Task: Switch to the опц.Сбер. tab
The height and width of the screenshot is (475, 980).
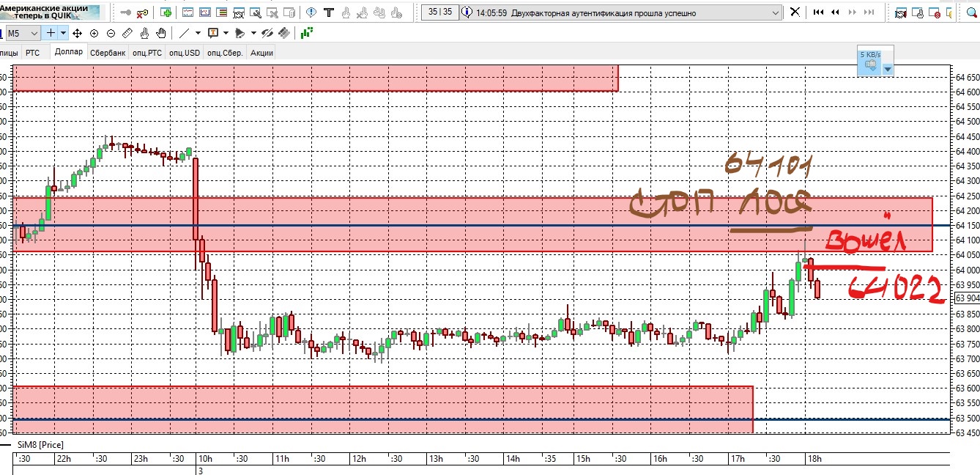Action: tap(225, 53)
